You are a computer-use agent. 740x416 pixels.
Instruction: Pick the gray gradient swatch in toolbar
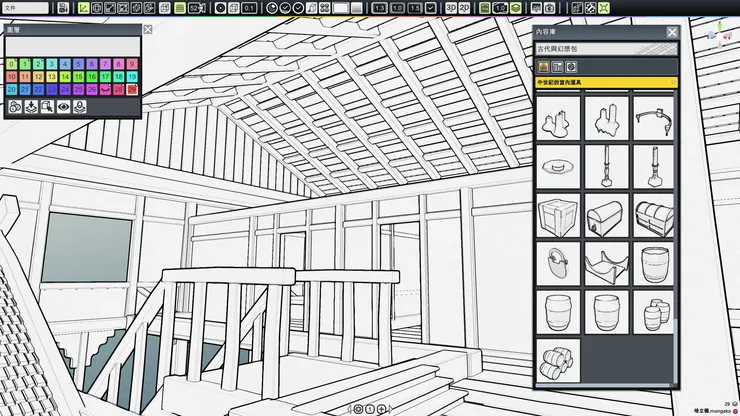[x=357, y=8]
